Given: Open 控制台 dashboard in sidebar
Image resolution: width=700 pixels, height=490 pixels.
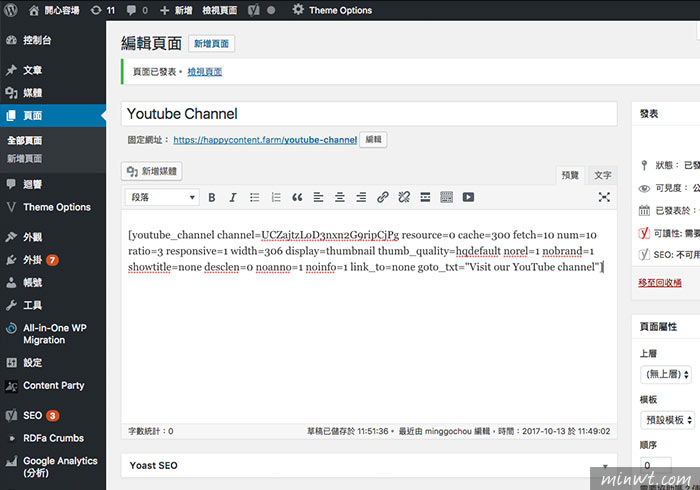Looking at the screenshot, I should click(x=53, y=40).
